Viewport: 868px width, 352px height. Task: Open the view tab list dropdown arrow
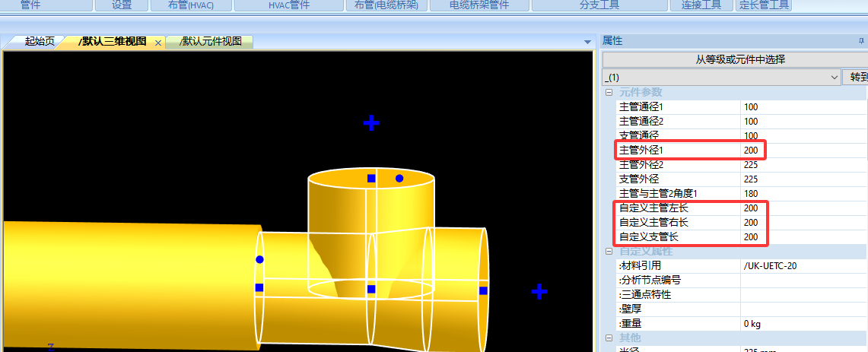pos(587,42)
